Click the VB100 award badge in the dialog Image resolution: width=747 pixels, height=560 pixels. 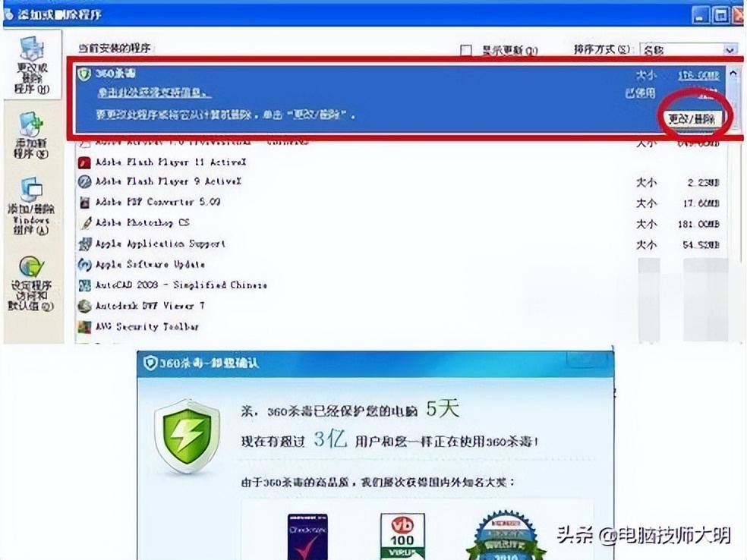[404, 535]
